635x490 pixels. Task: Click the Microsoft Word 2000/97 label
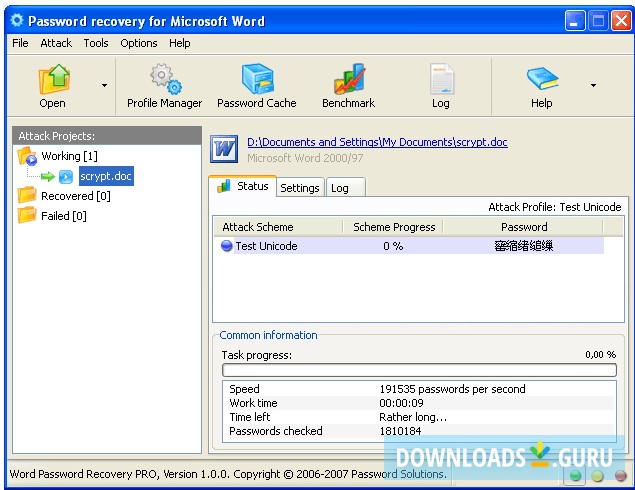pos(305,158)
